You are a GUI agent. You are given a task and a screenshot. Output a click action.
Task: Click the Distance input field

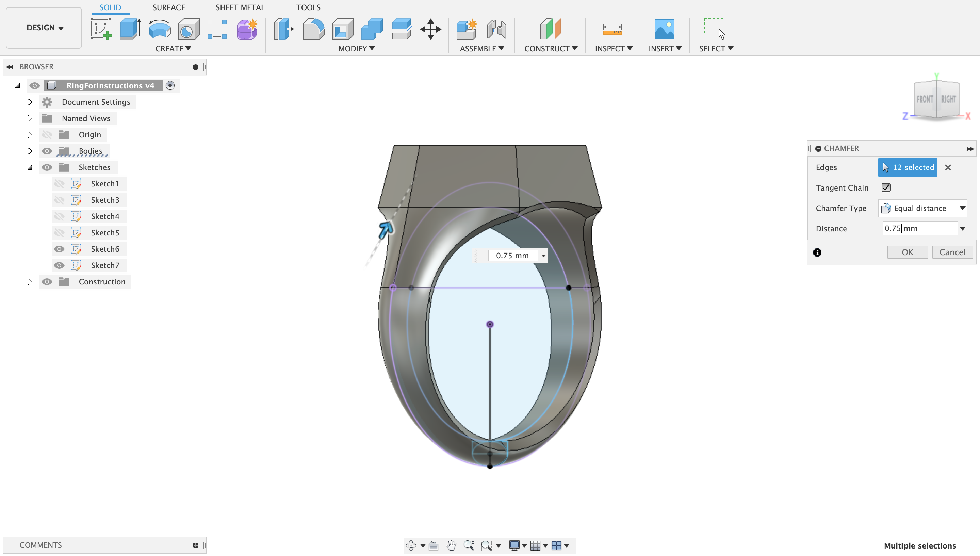(x=919, y=228)
